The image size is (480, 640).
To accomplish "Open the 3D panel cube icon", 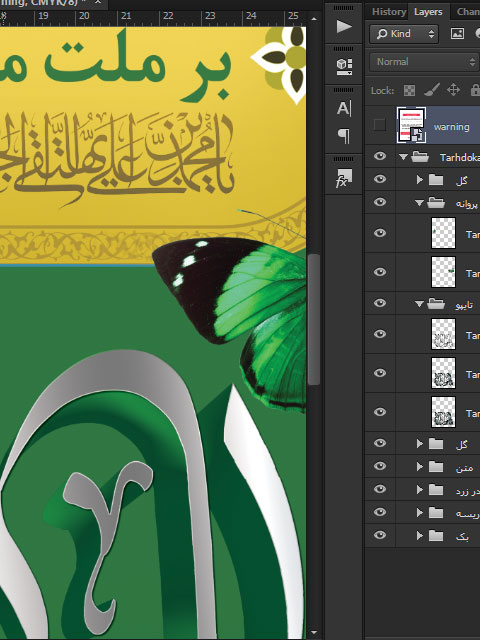I will (x=344, y=67).
